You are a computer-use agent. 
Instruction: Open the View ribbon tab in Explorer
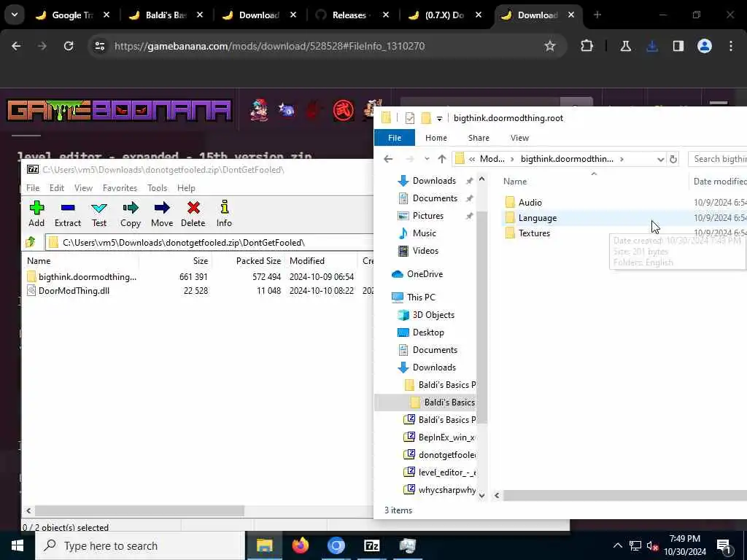coord(519,138)
